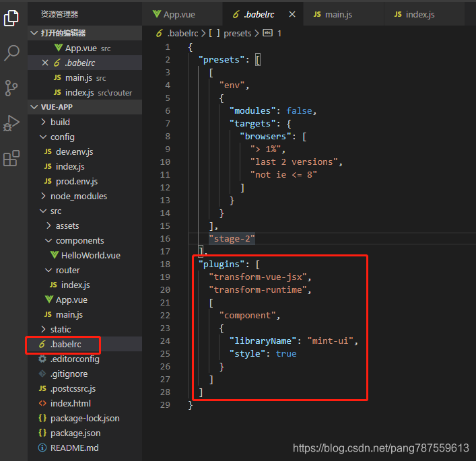
Task: Open the Run and Debug icon
Action: coord(11,123)
